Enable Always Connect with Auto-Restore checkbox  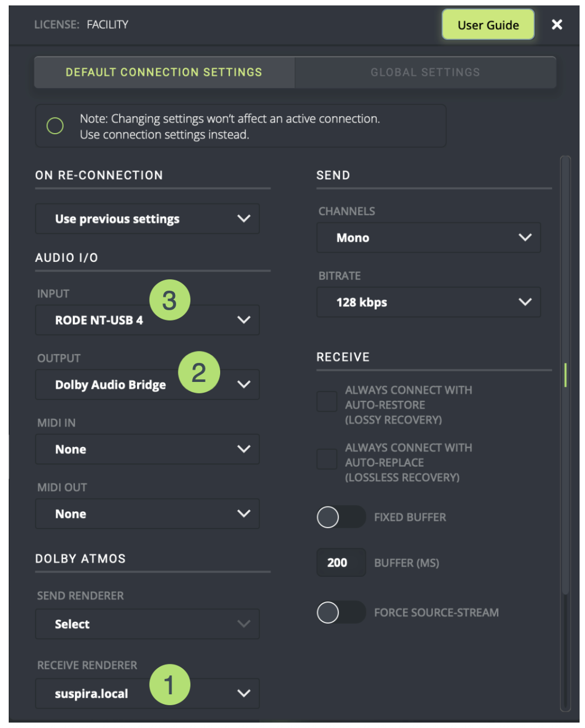point(327,401)
